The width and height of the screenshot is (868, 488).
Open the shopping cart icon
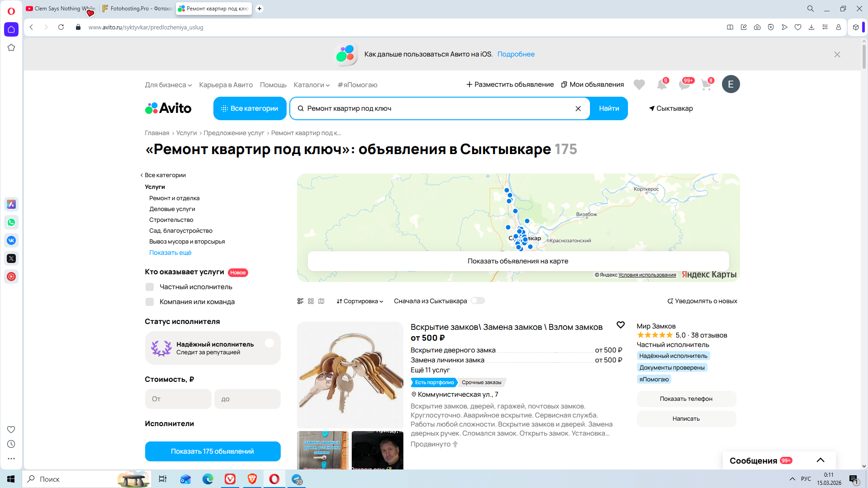click(x=706, y=84)
